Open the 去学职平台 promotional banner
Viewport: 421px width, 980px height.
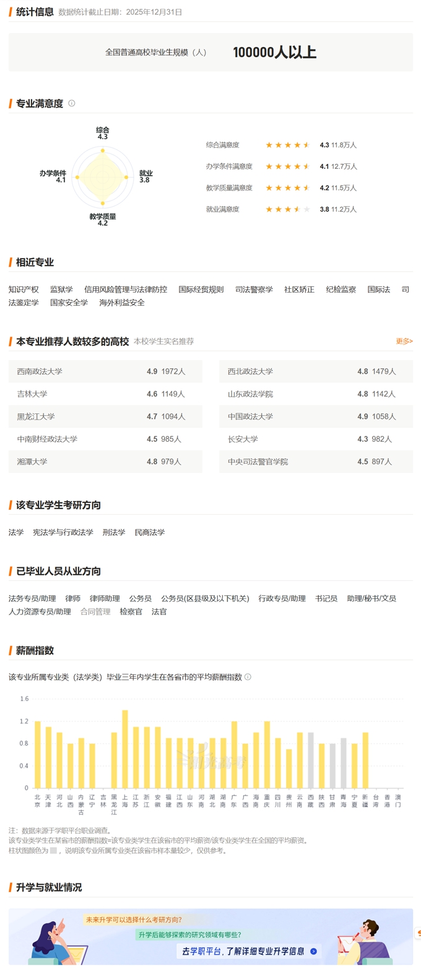(x=210, y=937)
